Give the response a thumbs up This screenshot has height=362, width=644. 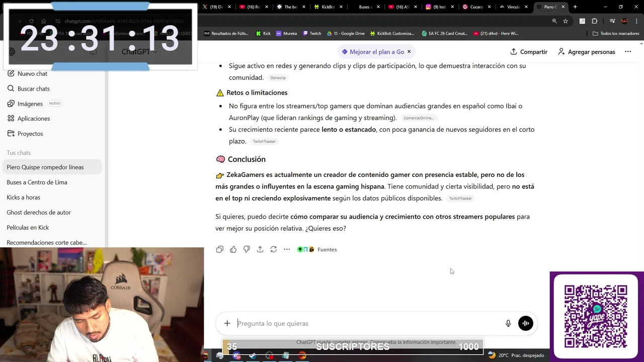tap(233, 249)
